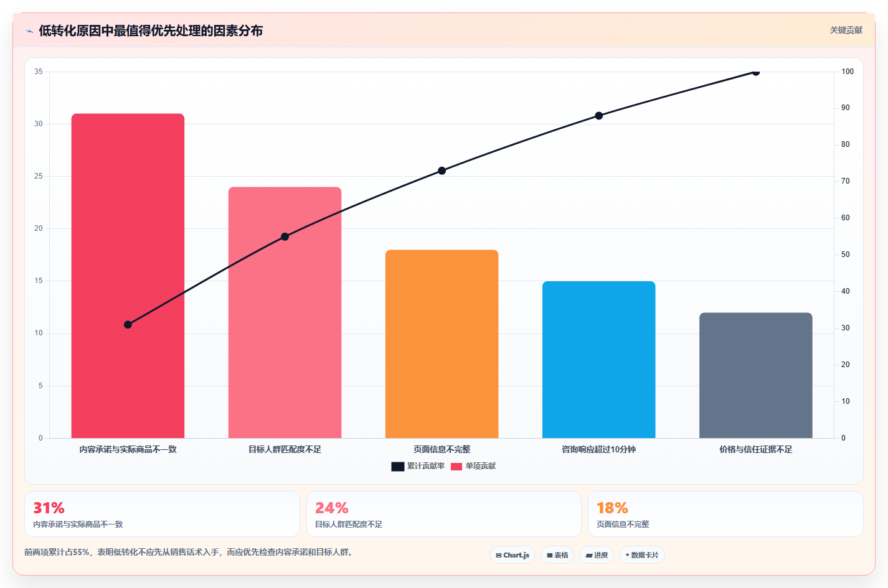Open the 31% summary card
This screenshot has width=888, height=588.
[162, 514]
